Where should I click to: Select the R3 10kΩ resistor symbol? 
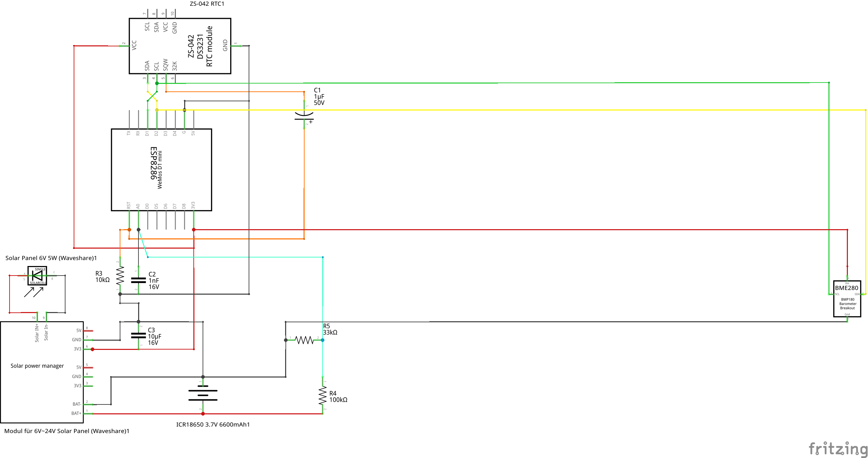pyautogui.click(x=120, y=276)
